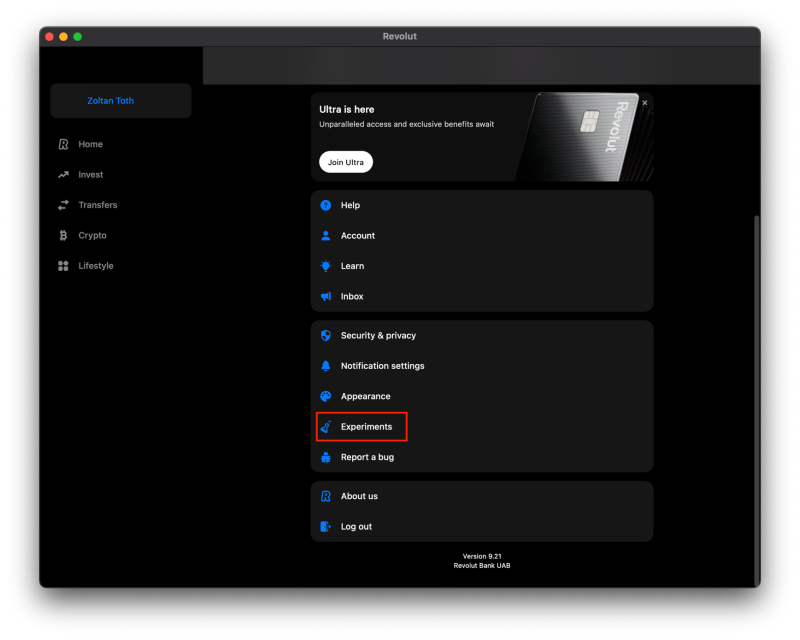The image size is (800, 640).
Task: Open the Home sidebar section
Action: [121, 144]
